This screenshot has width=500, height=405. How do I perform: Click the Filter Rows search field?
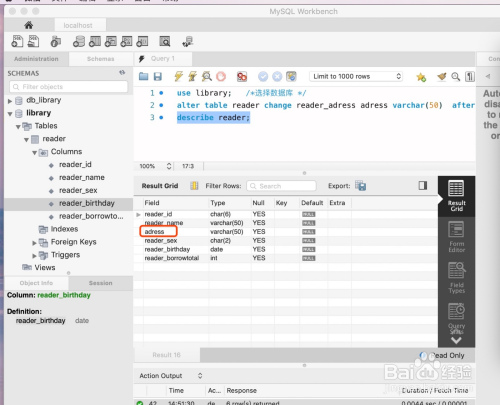click(x=281, y=186)
